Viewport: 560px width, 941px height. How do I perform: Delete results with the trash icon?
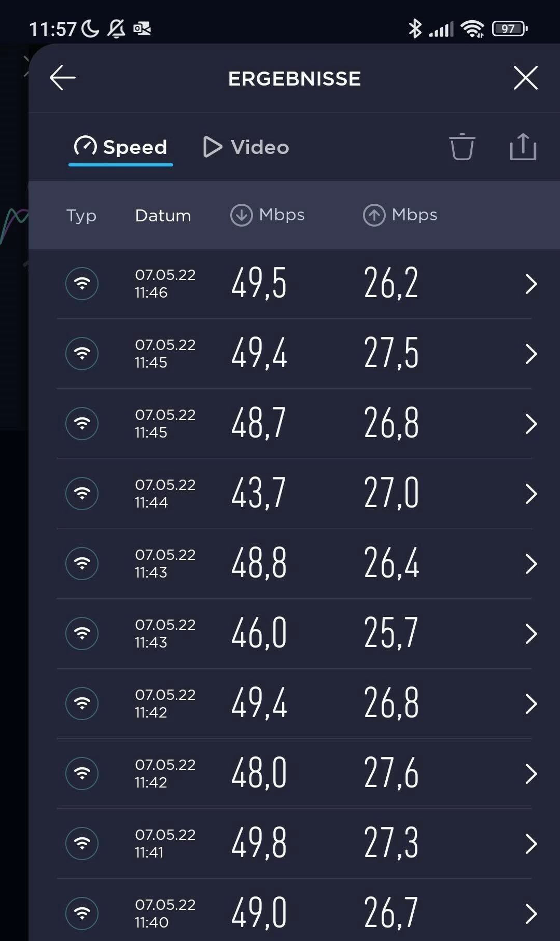(461, 147)
